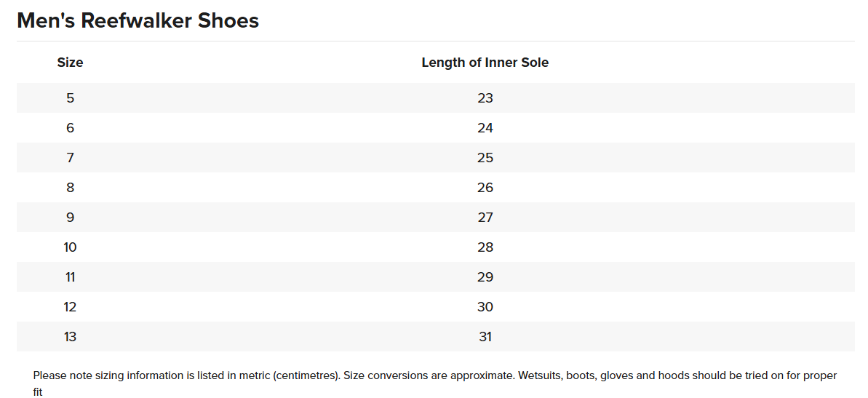Select the size 9 cell
The width and height of the screenshot is (868, 398).
point(70,218)
